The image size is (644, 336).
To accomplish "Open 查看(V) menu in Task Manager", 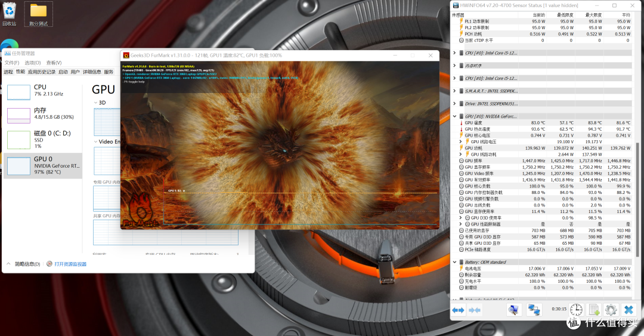I will pyautogui.click(x=54, y=63).
